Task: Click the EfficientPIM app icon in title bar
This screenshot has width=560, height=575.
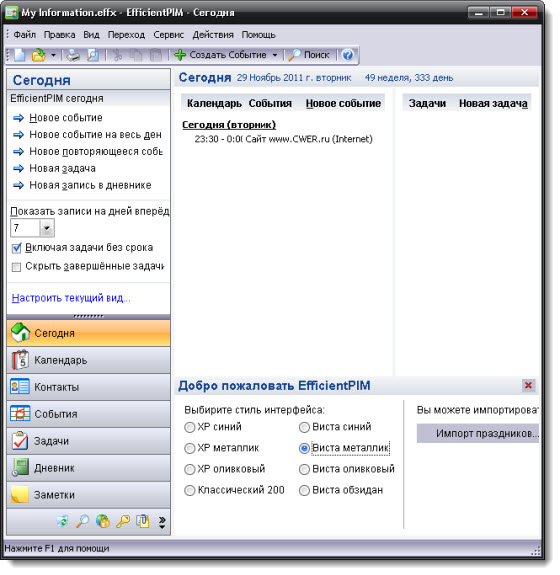Action: click(11, 13)
